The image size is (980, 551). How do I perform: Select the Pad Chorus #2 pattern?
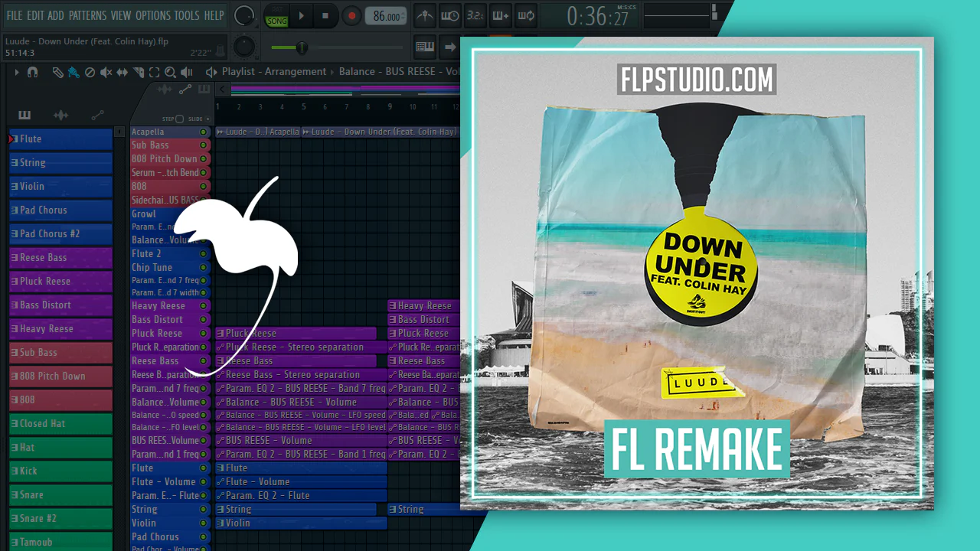[x=60, y=234]
